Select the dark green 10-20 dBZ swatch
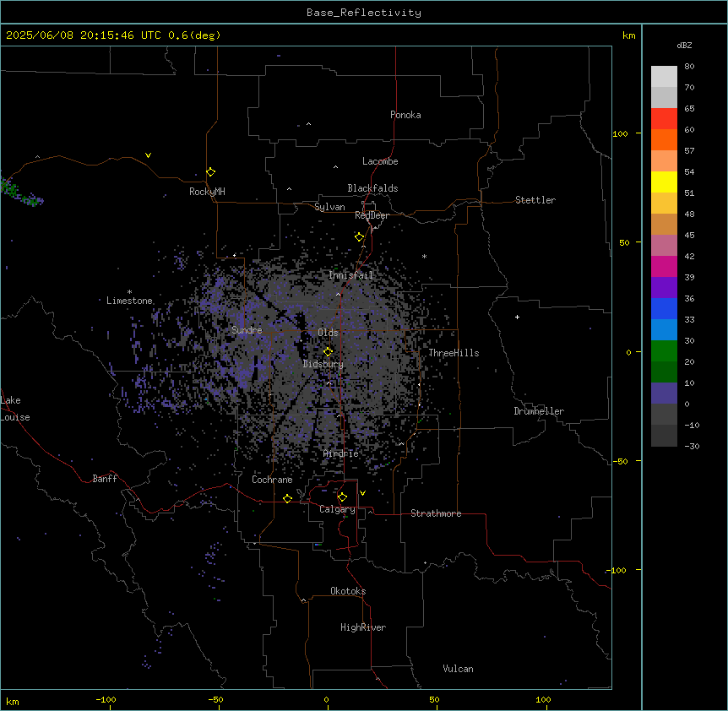The height and width of the screenshot is (711, 728). (664, 372)
